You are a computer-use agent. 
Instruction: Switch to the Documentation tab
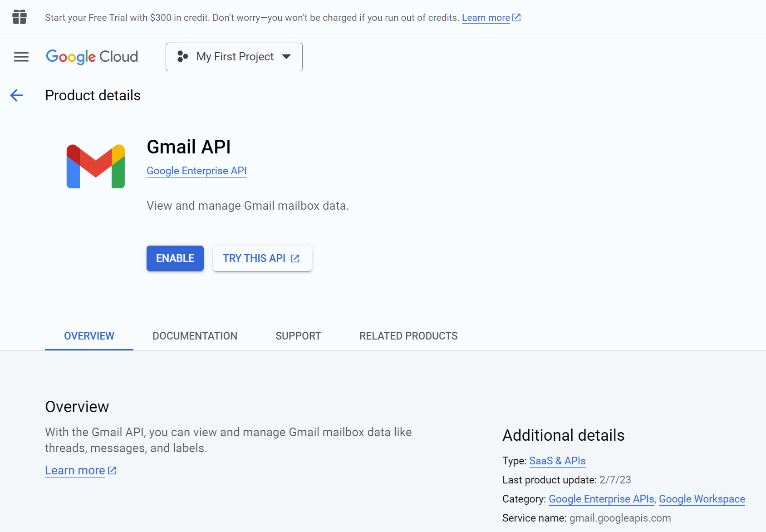tap(195, 336)
